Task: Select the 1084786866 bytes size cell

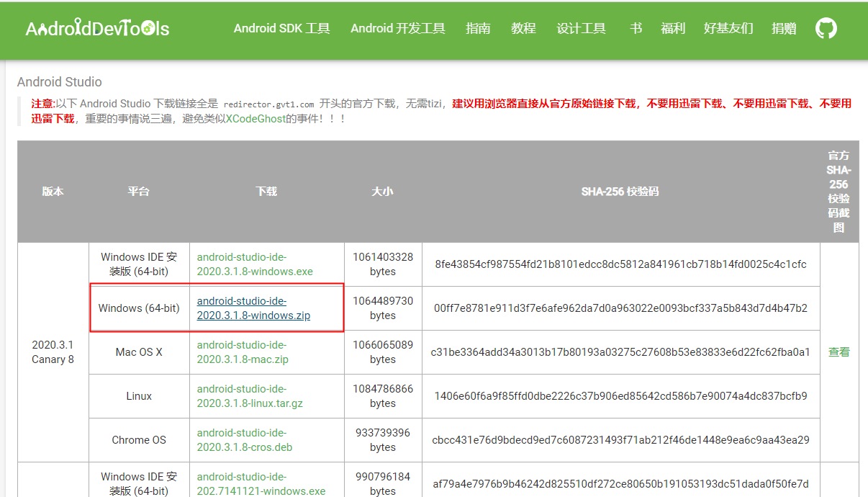Action: click(x=383, y=396)
